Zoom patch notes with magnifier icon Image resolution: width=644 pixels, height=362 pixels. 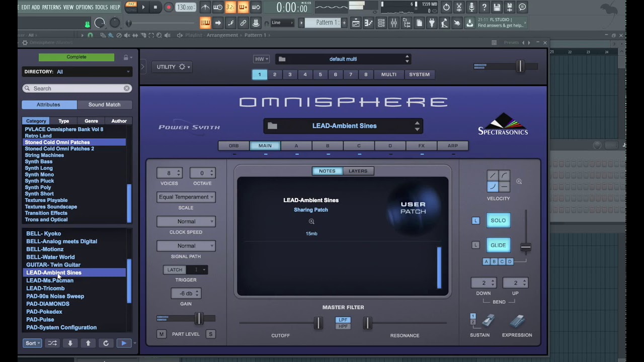coord(311,222)
